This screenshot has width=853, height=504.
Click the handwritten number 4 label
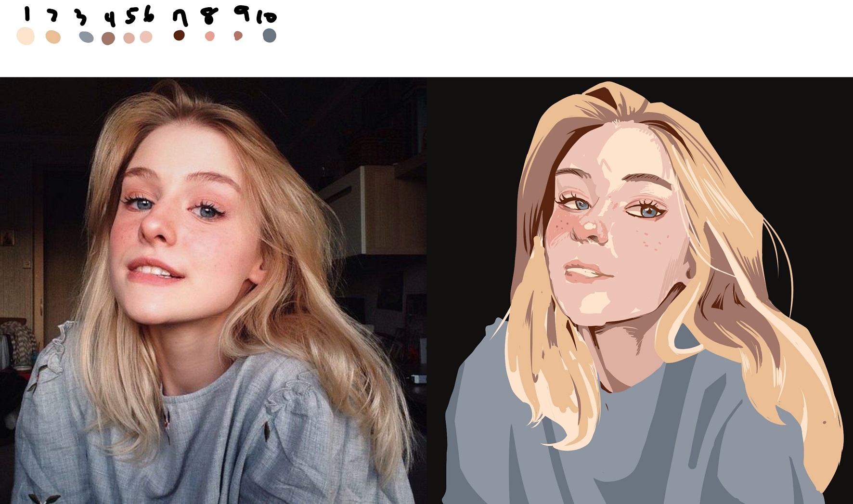[x=111, y=19]
